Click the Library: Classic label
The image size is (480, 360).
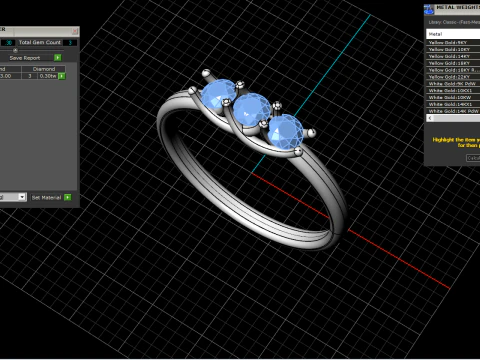[x=454, y=22]
